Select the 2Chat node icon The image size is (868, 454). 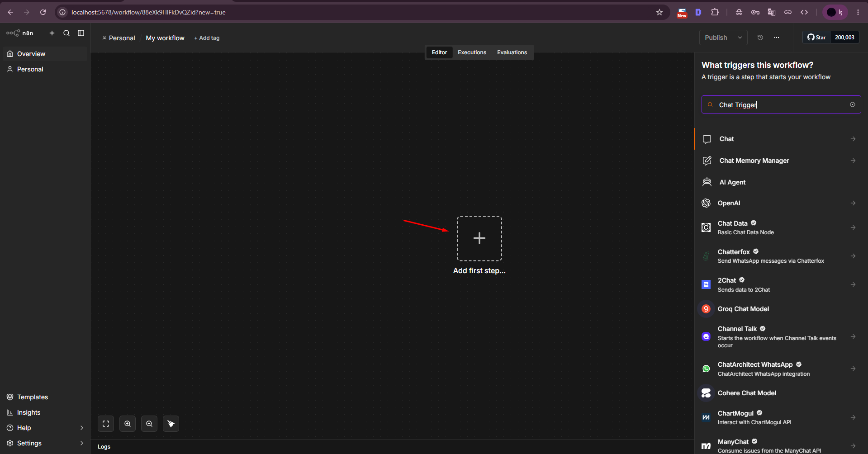706,284
